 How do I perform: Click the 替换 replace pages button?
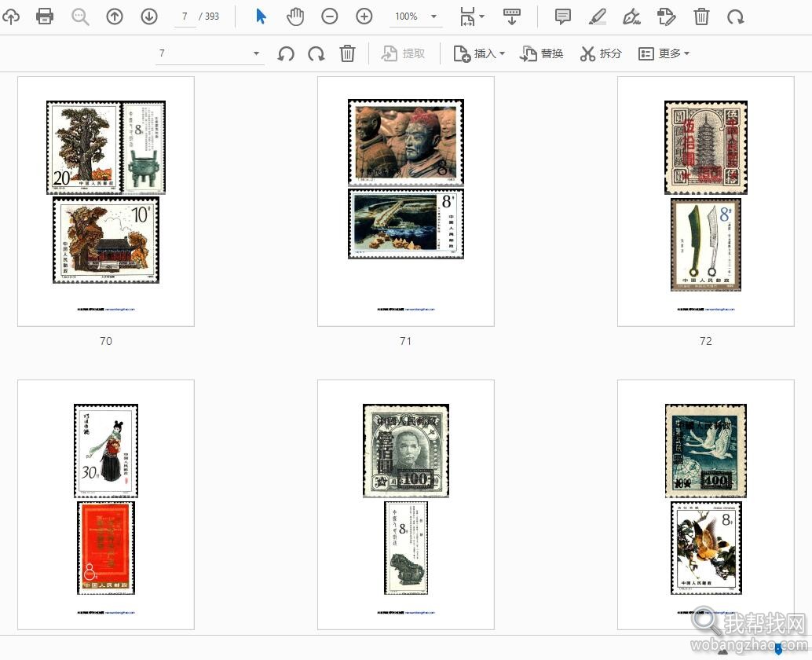tap(542, 53)
